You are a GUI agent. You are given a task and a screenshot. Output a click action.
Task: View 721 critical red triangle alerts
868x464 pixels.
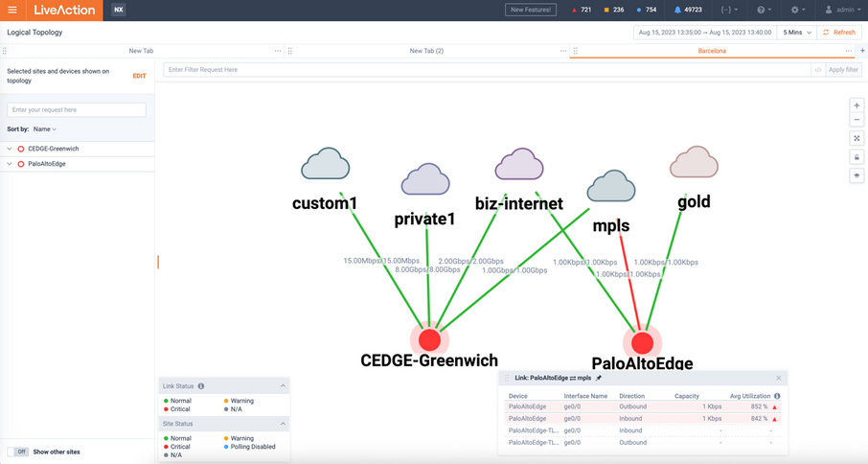[582, 10]
